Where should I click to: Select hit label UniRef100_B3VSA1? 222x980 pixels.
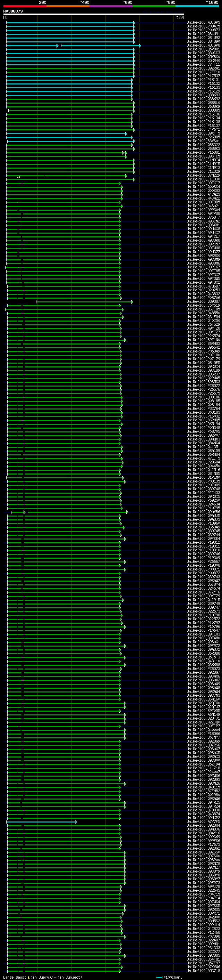click(203, 141)
